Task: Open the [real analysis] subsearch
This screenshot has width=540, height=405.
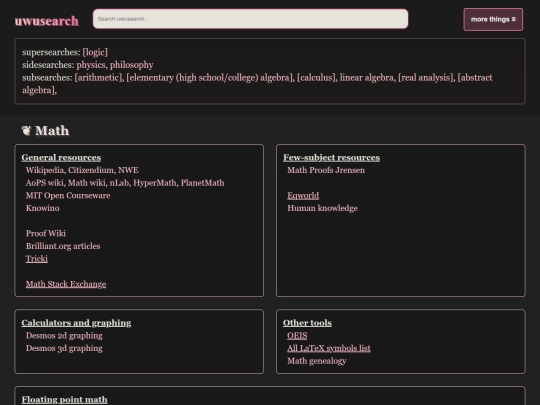Action: point(426,77)
